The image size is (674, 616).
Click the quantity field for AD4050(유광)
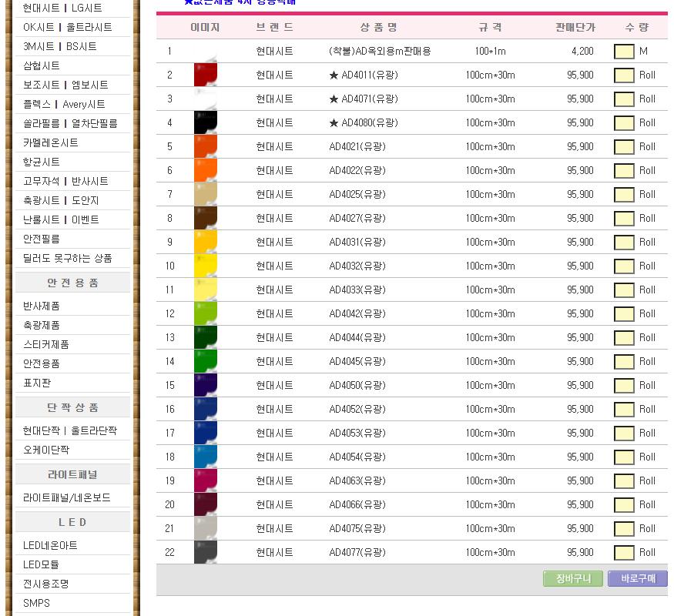[x=624, y=386]
